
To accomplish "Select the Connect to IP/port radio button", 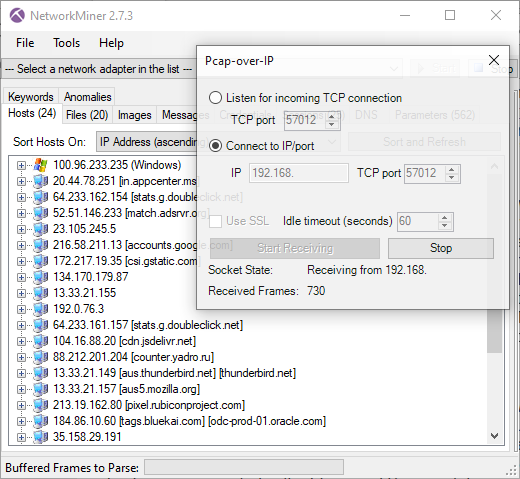I will point(215,146).
